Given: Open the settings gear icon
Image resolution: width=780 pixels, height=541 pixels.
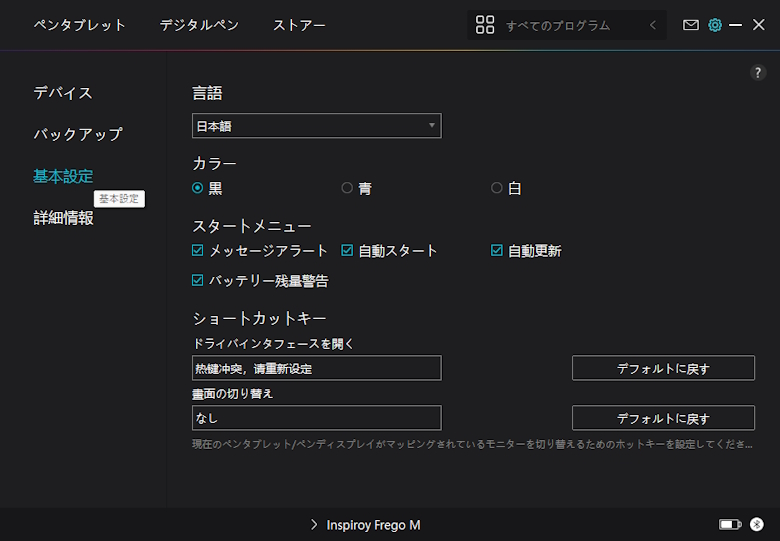Looking at the screenshot, I should [715, 25].
